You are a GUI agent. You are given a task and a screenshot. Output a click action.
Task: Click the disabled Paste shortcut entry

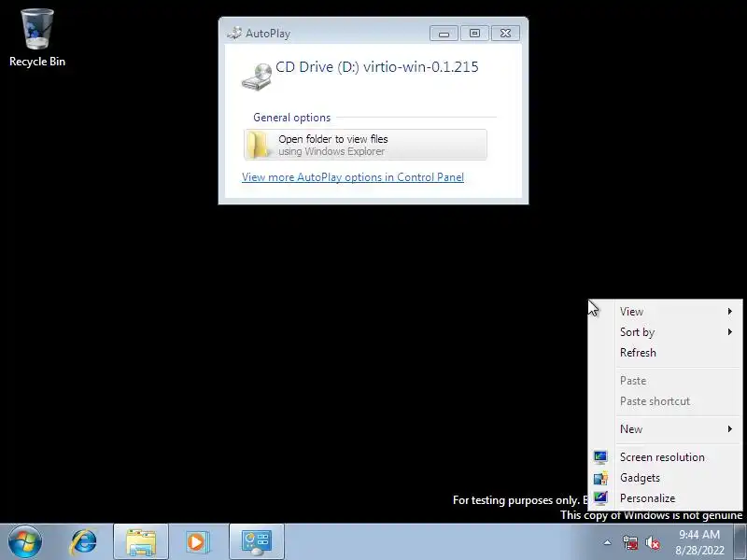666,401
